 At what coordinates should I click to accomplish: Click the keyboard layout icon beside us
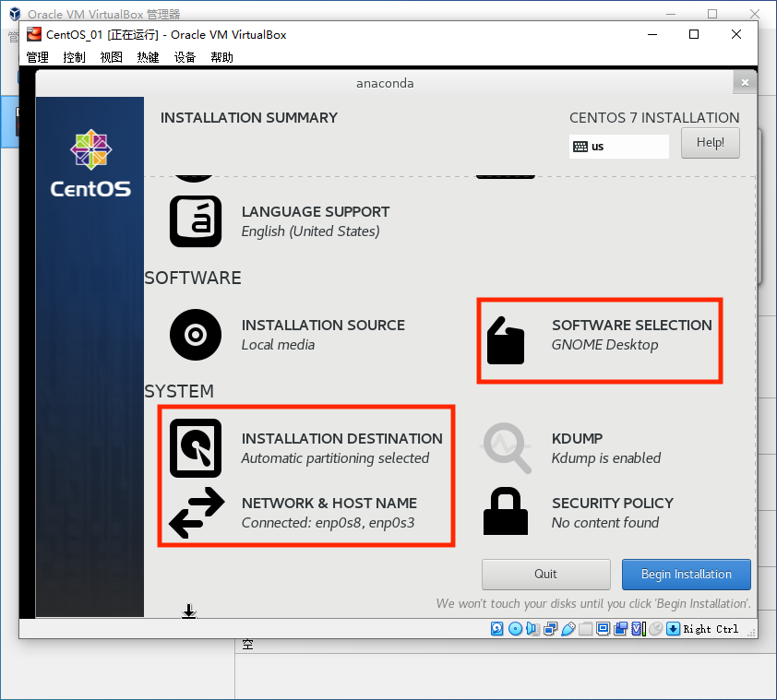coord(580,147)
